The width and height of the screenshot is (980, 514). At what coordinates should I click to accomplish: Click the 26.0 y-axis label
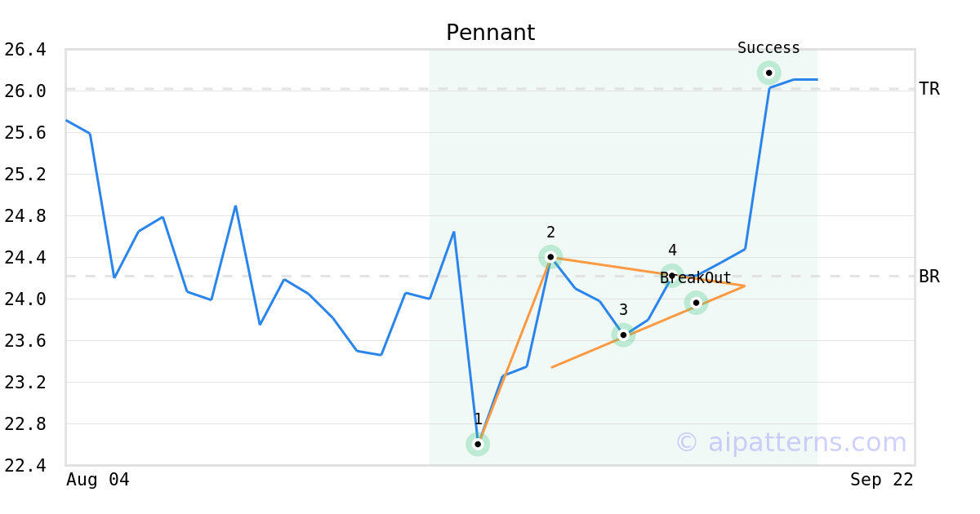coord(25,91)
